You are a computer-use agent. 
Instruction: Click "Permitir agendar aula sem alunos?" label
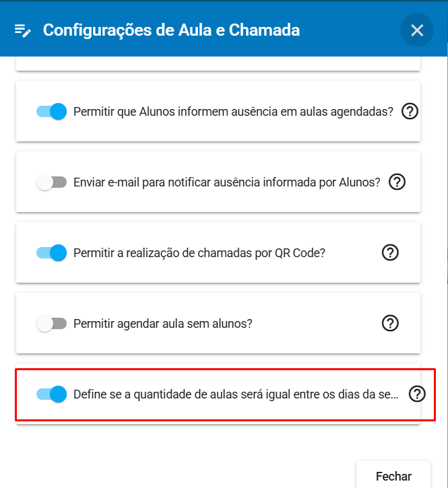click(162, 324)
